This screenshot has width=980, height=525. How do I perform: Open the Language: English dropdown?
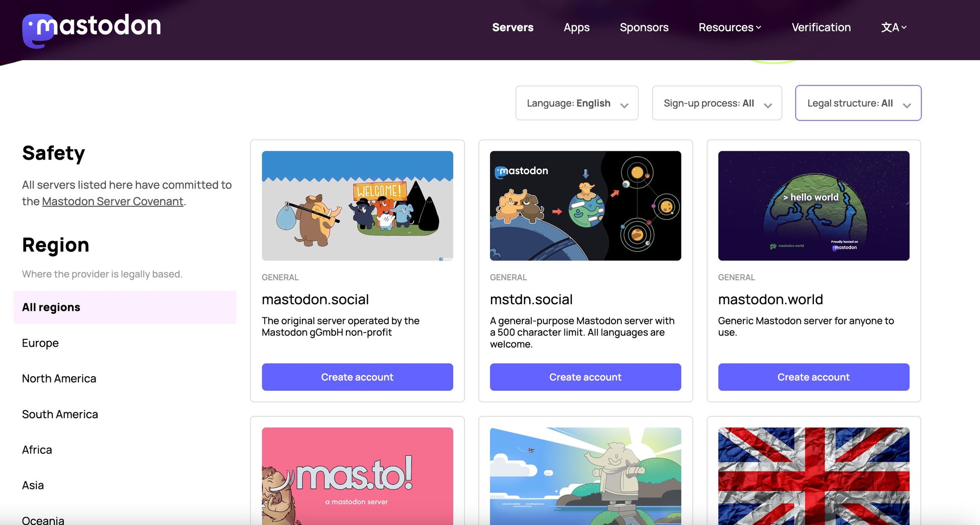point(577,103)
